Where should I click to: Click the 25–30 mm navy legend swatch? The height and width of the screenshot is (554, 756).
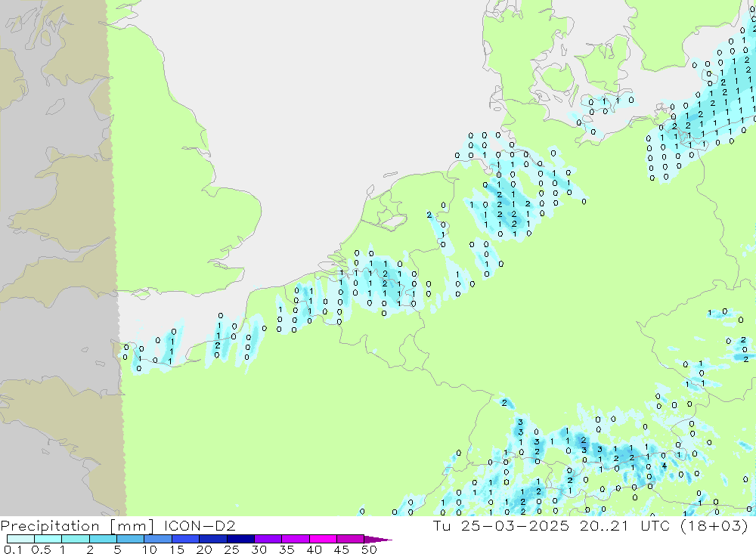[x=240, y=539]
